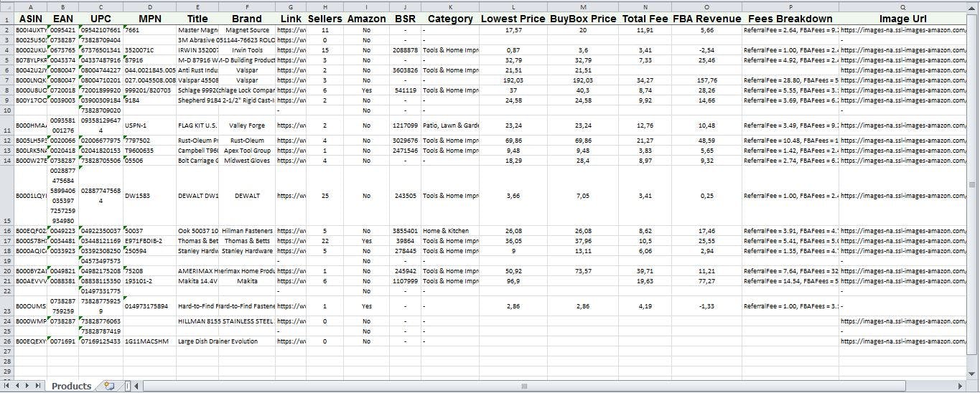Image resolution: width=980 pixels, height=393 pixels.
Task: Select BuyBox price cell 73,57
Action: [583, 271]
